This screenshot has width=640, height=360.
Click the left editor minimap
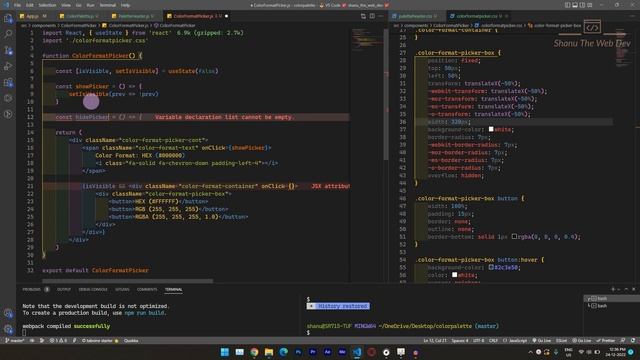(367, 40)
